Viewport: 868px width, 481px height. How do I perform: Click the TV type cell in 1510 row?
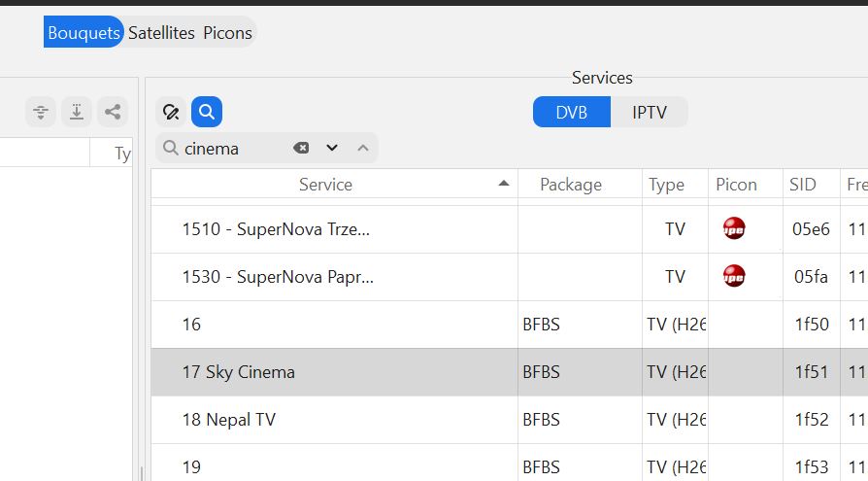coord(675,229)
